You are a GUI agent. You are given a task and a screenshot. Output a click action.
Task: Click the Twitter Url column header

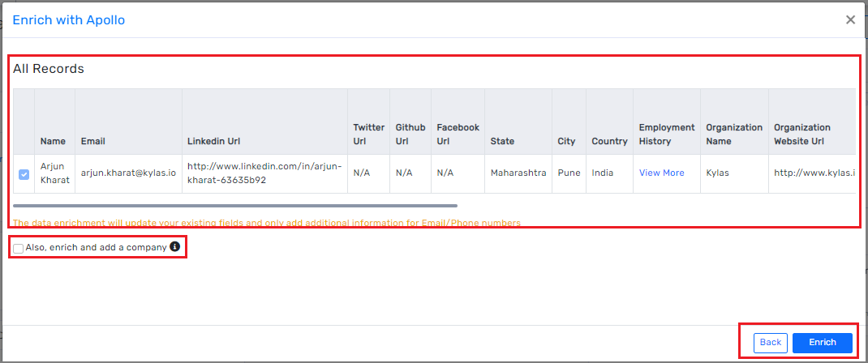368,122
